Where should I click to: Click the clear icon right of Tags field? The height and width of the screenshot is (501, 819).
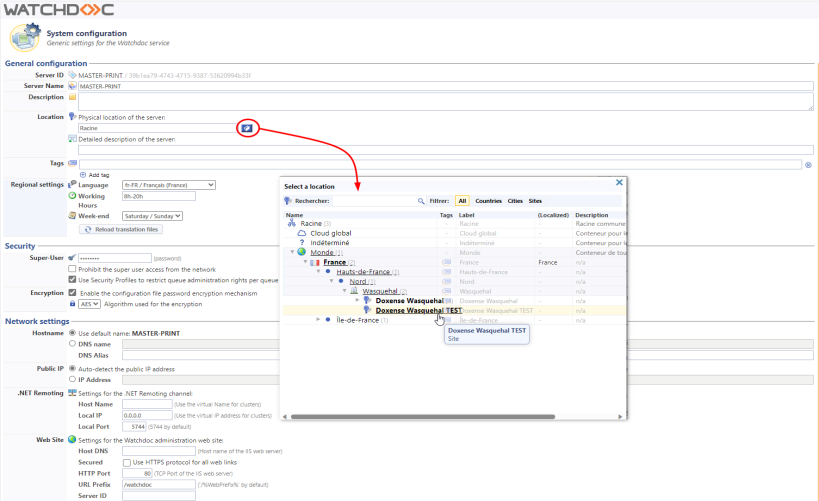pyautogui.click(x=808, y=164)
